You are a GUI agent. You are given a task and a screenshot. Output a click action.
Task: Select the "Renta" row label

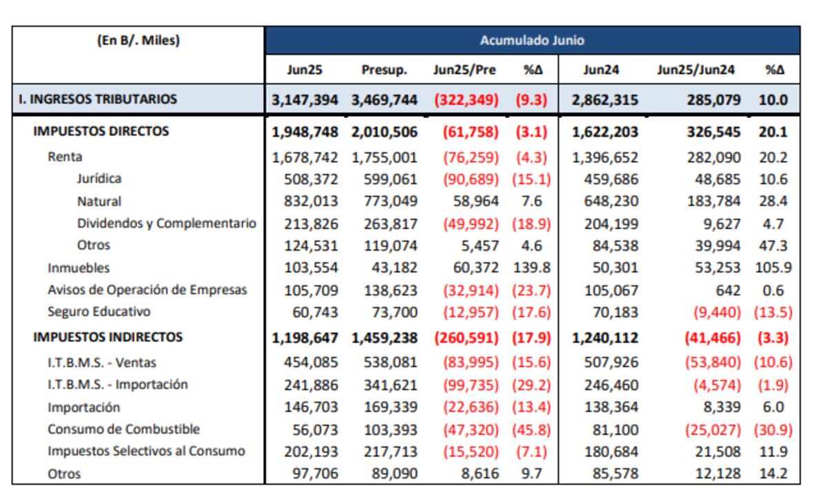(65, 157)
